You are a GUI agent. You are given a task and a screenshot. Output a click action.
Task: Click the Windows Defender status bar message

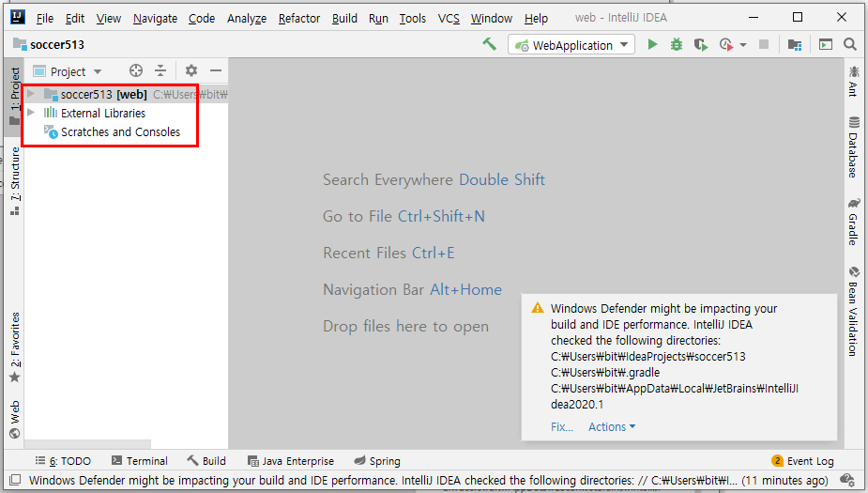tap(429, 480)
